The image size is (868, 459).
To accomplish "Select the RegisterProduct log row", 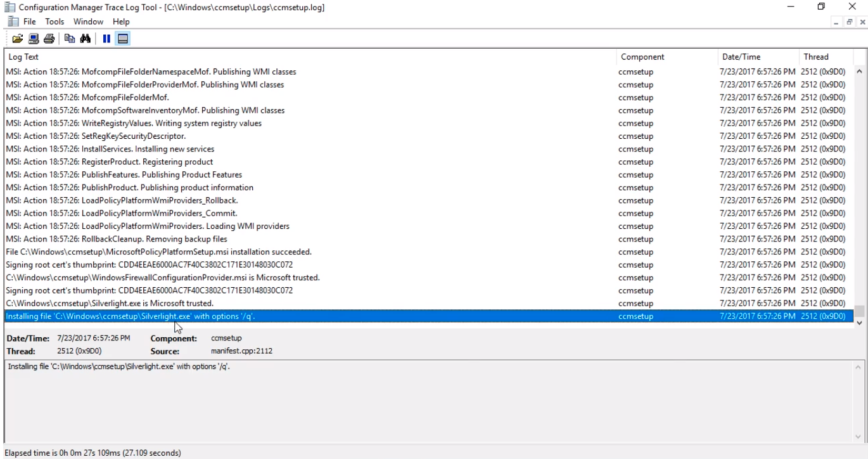I will (x=429, y=162).
